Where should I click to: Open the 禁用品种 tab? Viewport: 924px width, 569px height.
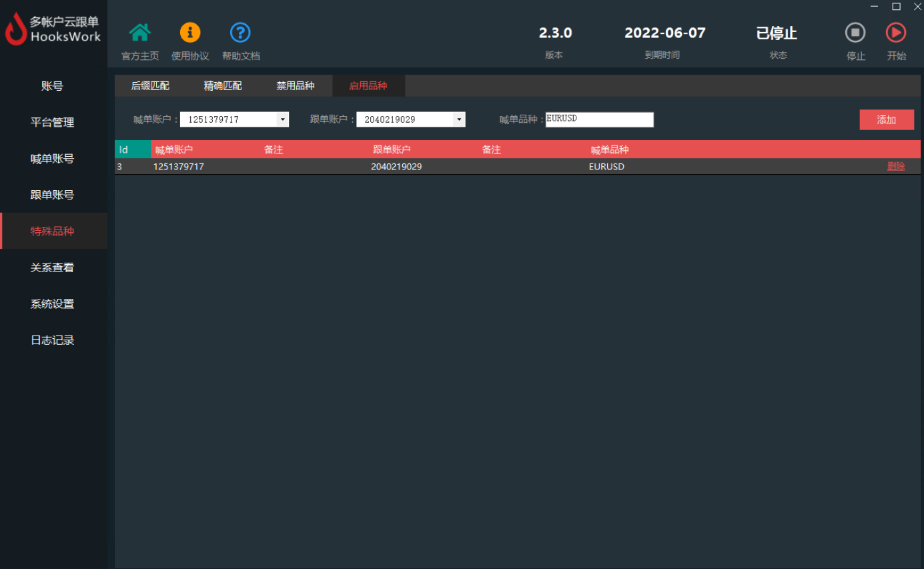tap(296, 86)
